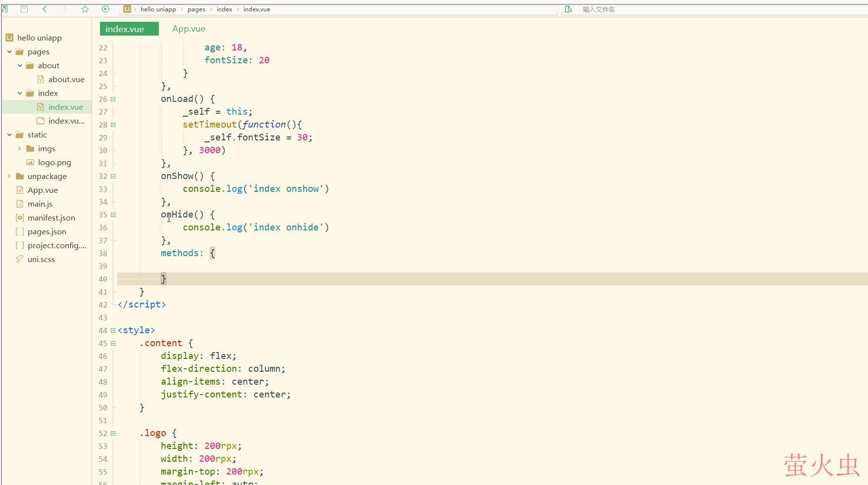Click the App.vue file icon in tree
The height and width of the screenshot is (485, 868).
point(20,190)
